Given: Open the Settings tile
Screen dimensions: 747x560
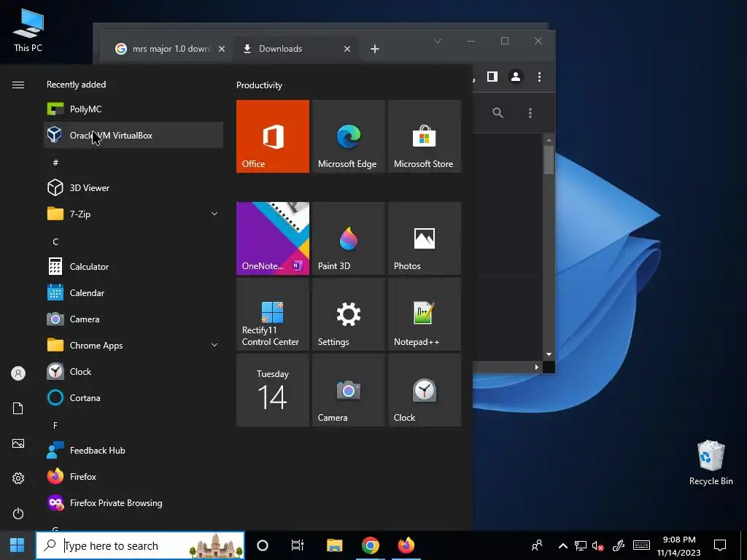Looking at the screenshot, I should coord(348,314).
